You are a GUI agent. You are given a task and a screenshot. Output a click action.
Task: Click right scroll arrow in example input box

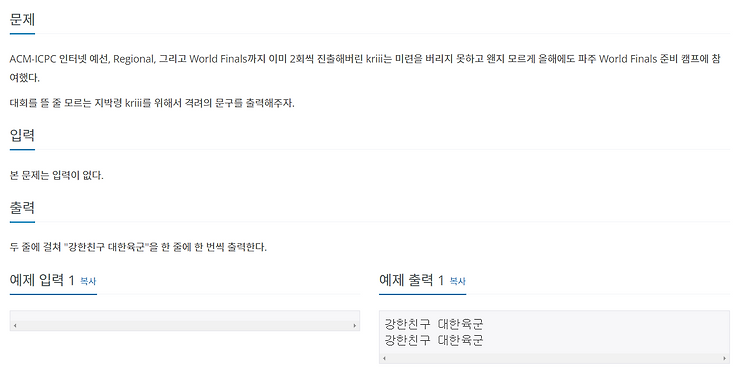pos(354,326)
